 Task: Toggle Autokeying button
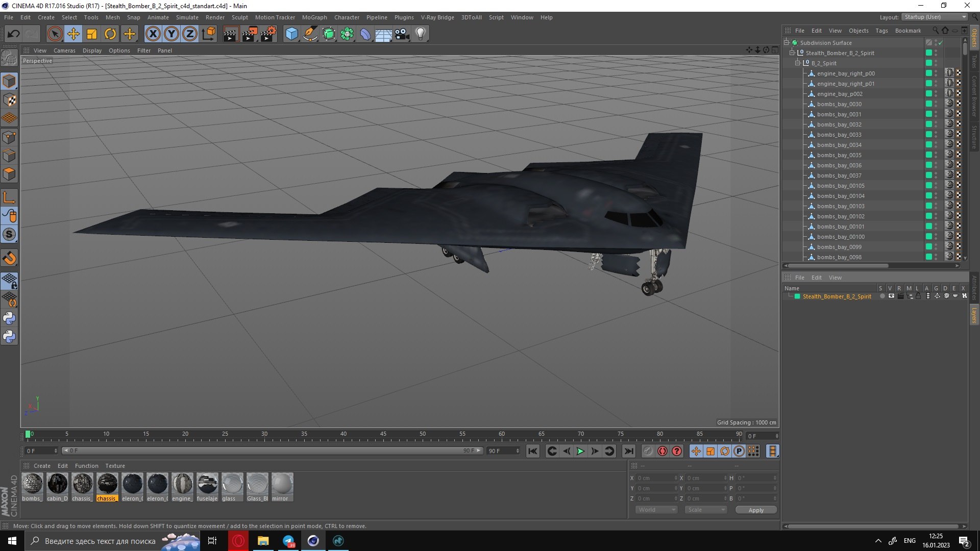663,451
